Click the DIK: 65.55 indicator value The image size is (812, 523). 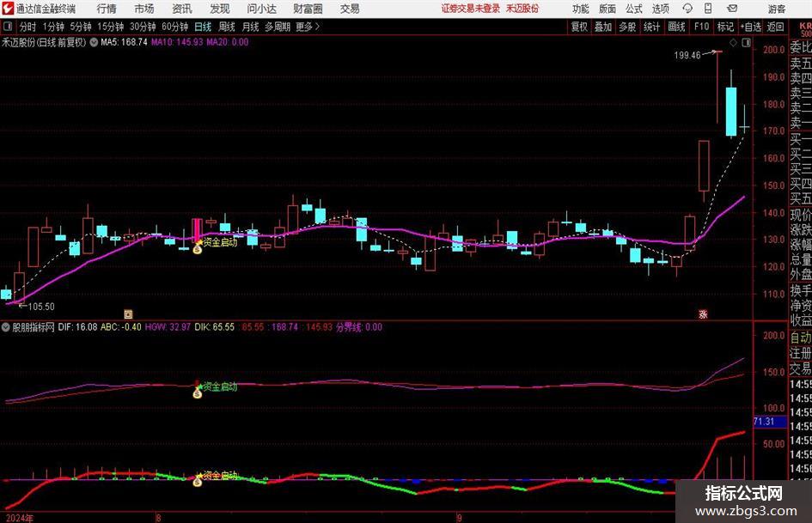[215, 327]
